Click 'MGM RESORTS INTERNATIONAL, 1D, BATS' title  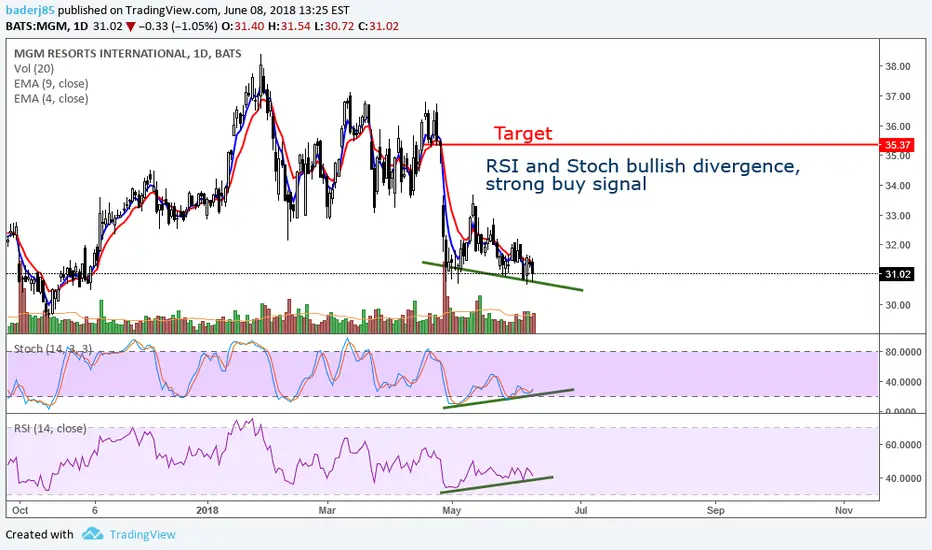(x=128, y=54)
